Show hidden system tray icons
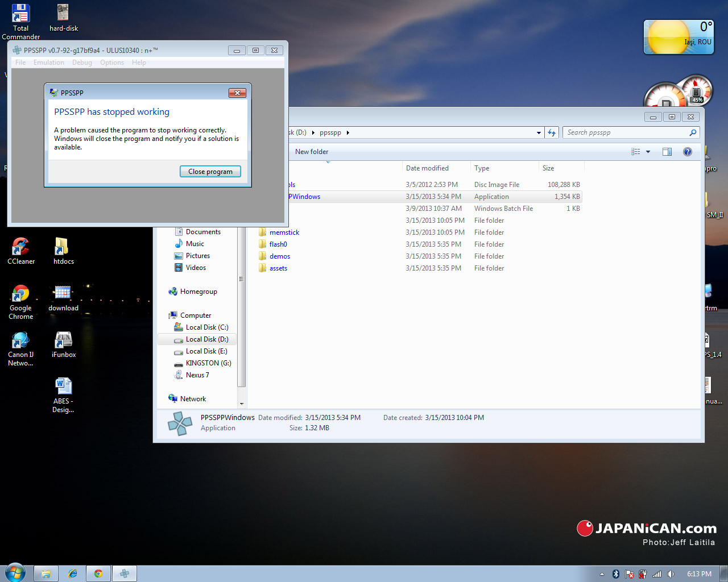The height and width of the screenshot is (582, 728). pyautogui.click(x=602, y=574)
